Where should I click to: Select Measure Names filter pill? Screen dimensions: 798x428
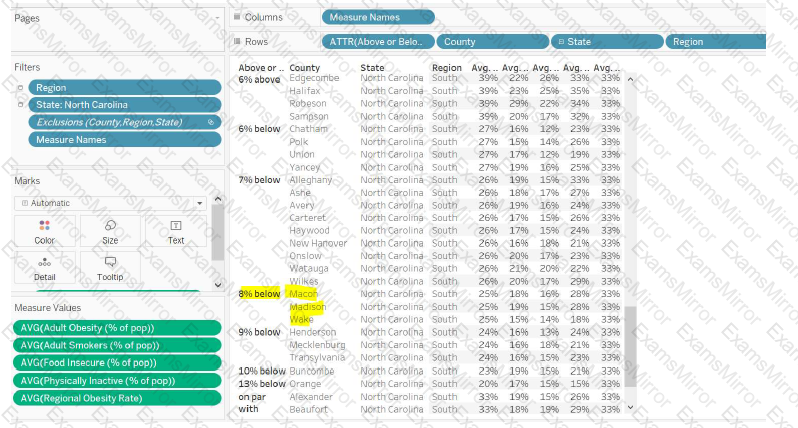(x=125, y=139)
